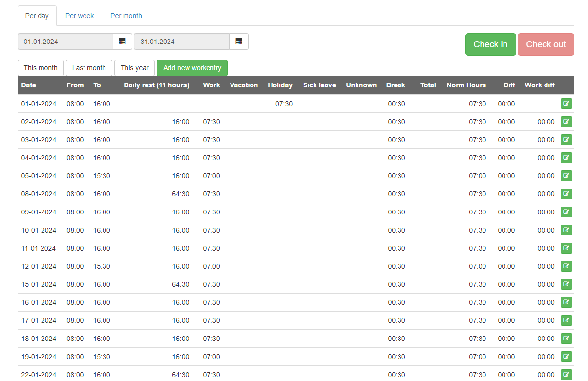Check out to stop tracking time
The image size is (588, 381).
(546, 44)
